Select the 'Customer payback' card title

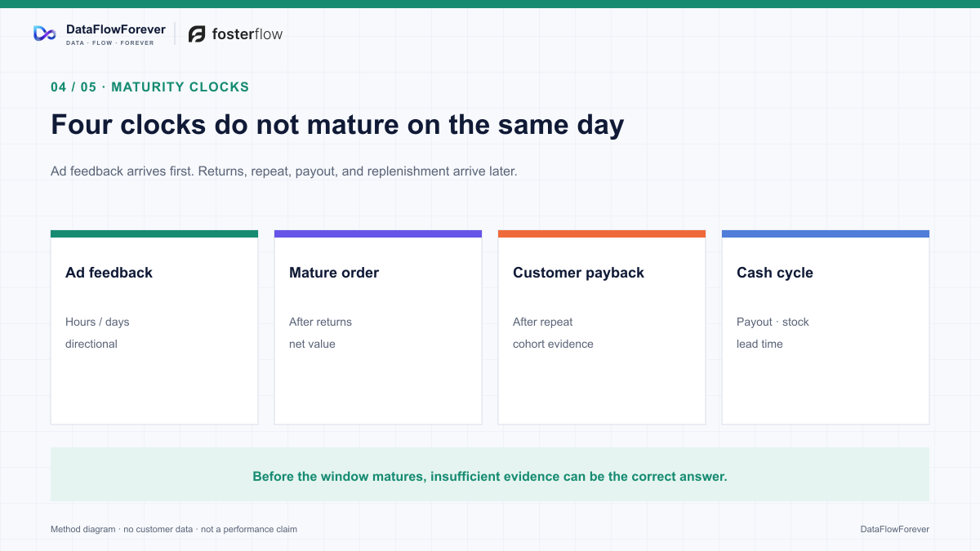[x=578, y=273]
